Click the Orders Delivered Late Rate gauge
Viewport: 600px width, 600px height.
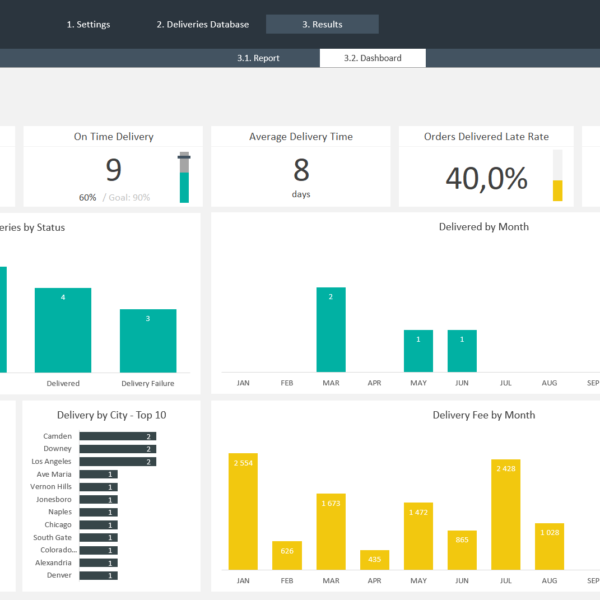click(558, 177)
